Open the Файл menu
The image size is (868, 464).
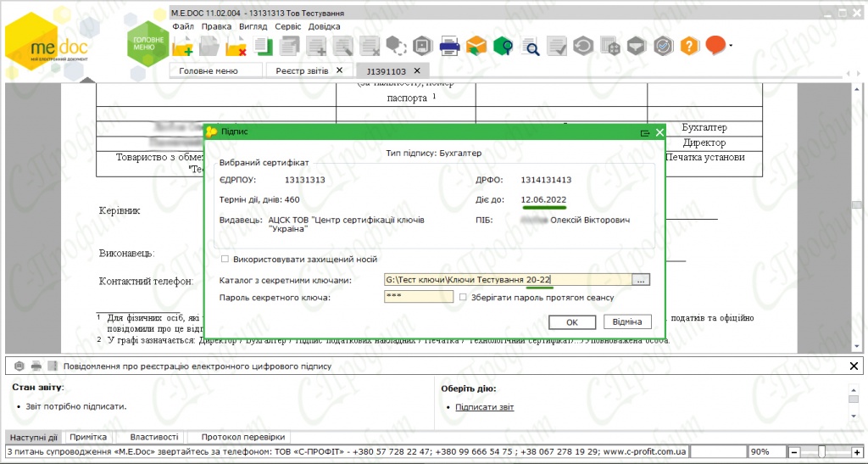pos(183,26)
